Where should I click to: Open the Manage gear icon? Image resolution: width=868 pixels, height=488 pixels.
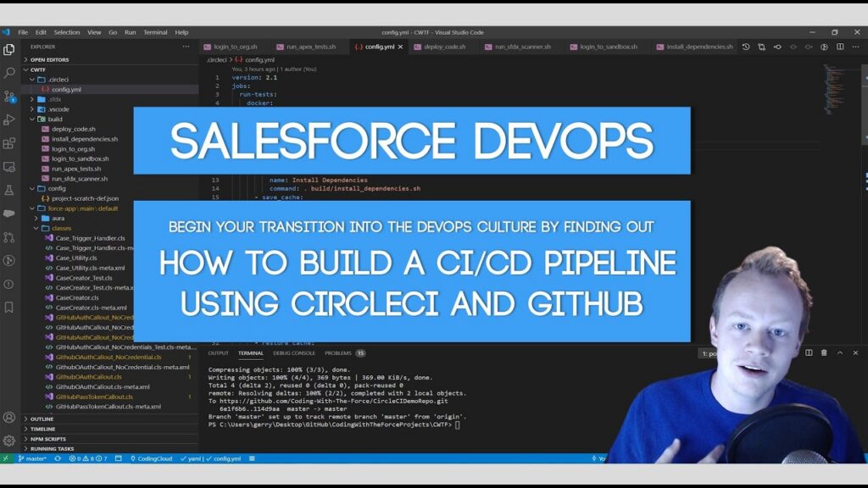tap(8, 441)
